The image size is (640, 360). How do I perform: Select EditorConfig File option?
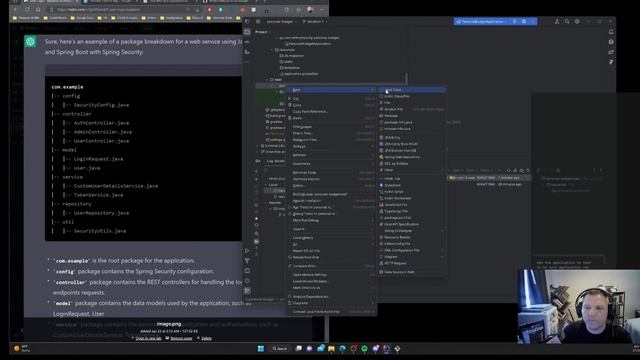pos(411,244)
